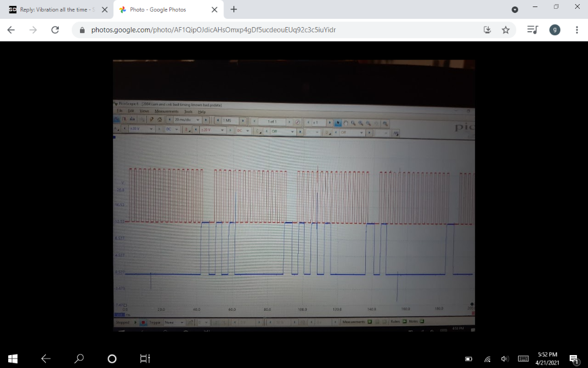Open a new browser tab
The height and width of the screenshot is (368, 588).
[233, 9]
